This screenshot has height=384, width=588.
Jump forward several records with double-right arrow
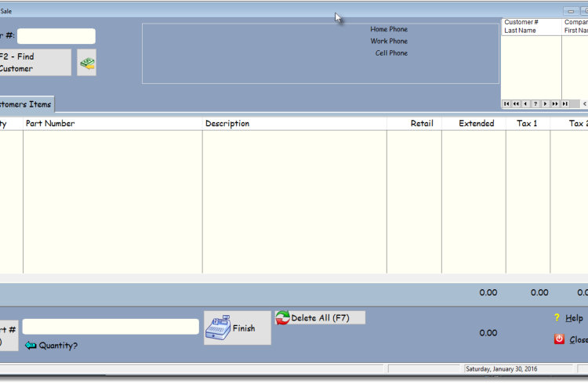[x=555, y=103]
